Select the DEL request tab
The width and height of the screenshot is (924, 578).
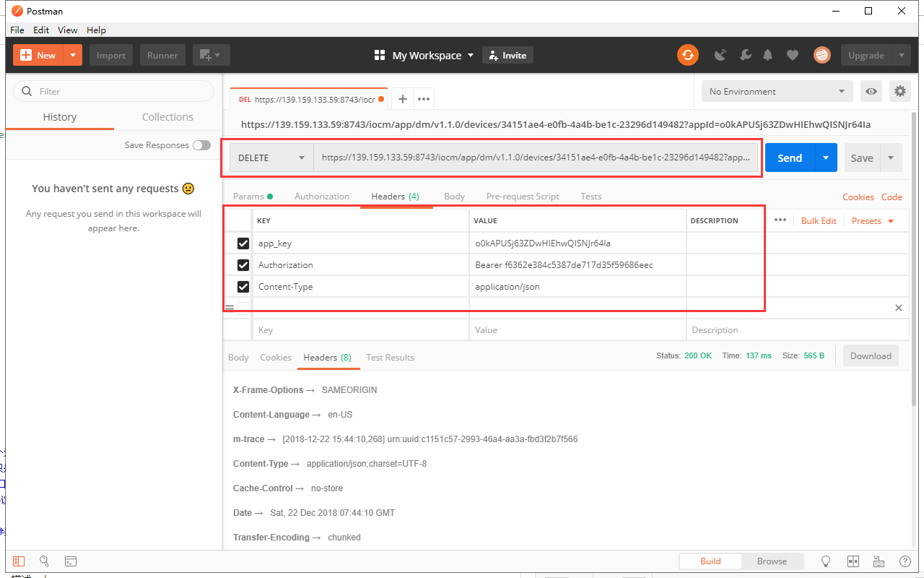pos(310,99)
